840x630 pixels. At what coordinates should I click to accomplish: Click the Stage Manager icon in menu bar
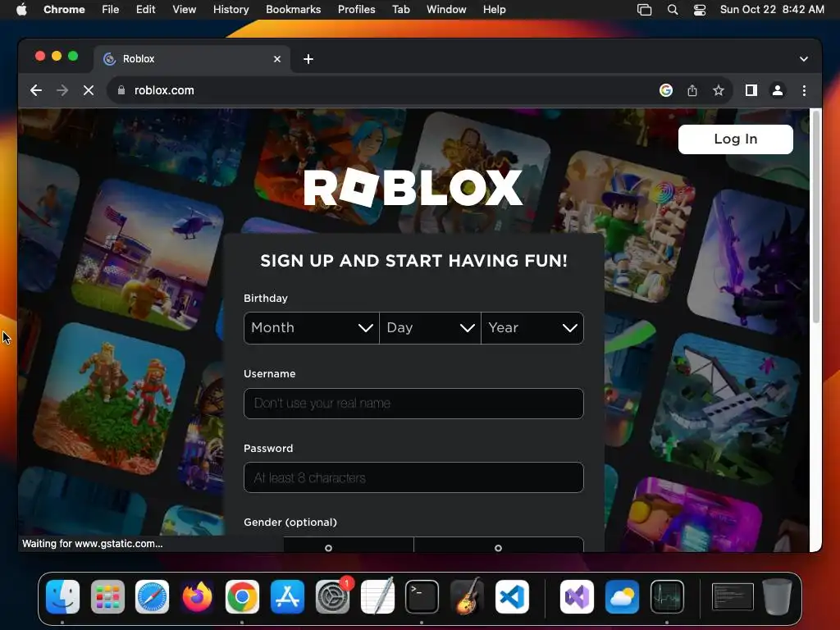(x=645, y=10)
